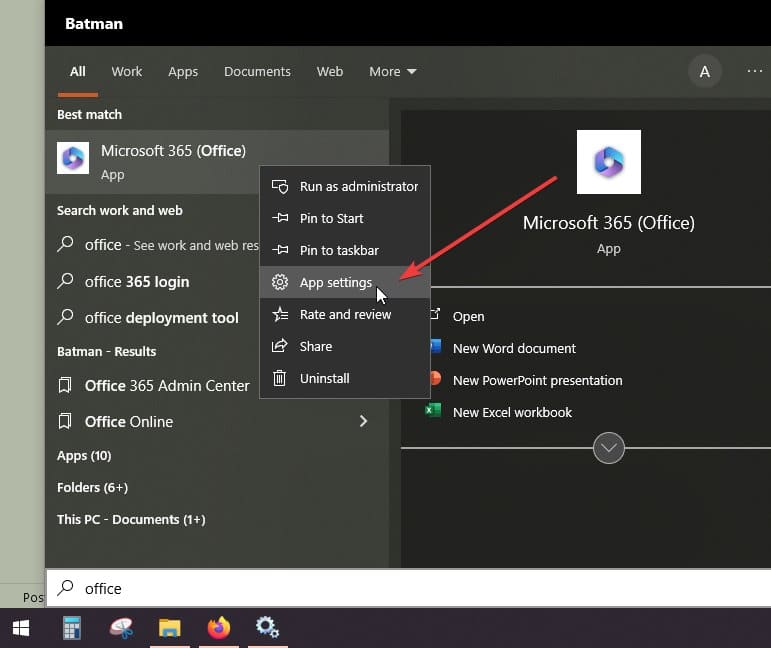Click New PowerPoint presentation action
Viewport: 771px width, 648px height.
pyautogui.click(x=537, y=381)
